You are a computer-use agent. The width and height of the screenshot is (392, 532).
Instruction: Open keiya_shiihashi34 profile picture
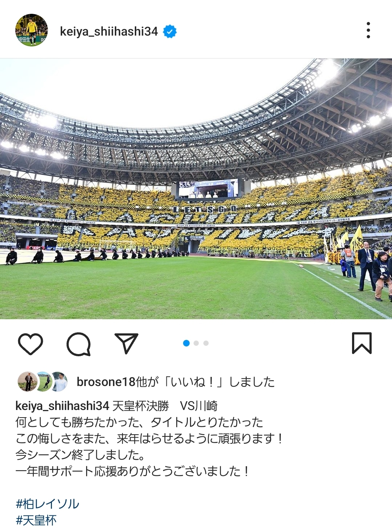[x=31, y=30]
